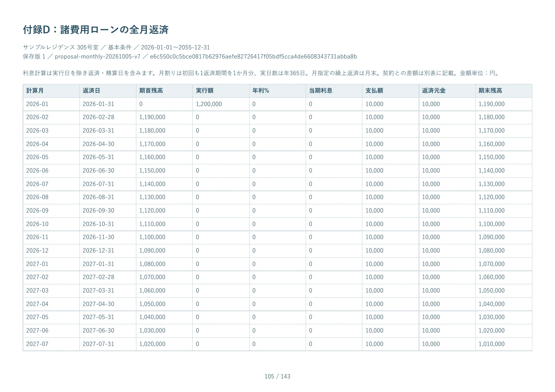Select the 2026-06 month cell
Viewport: 555px width, 392px height.
click(x=51, y=171)
